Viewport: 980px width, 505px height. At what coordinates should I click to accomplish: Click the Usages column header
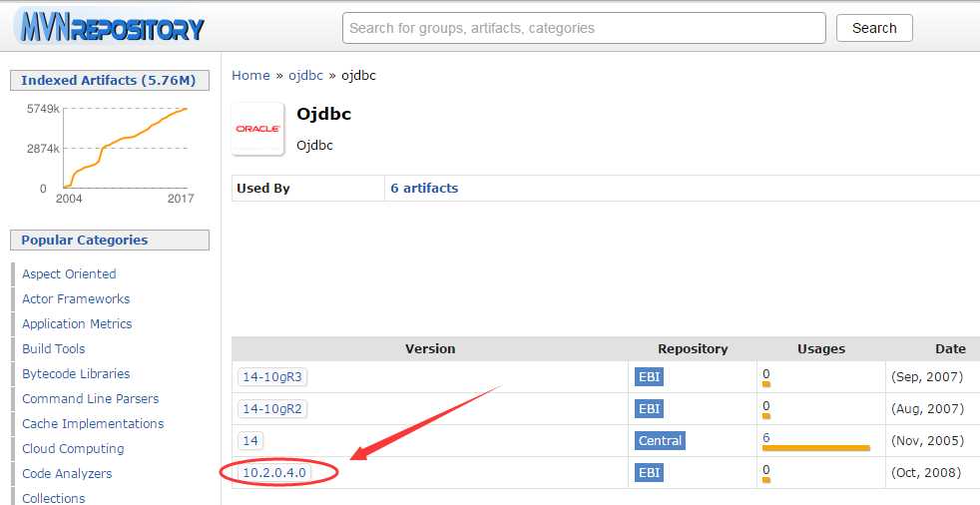click(x=821, y=348)
